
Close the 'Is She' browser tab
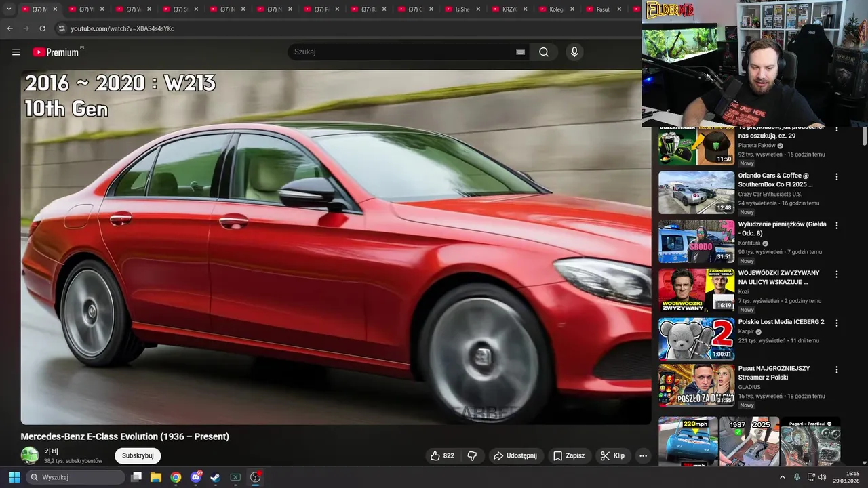point(478,9)
